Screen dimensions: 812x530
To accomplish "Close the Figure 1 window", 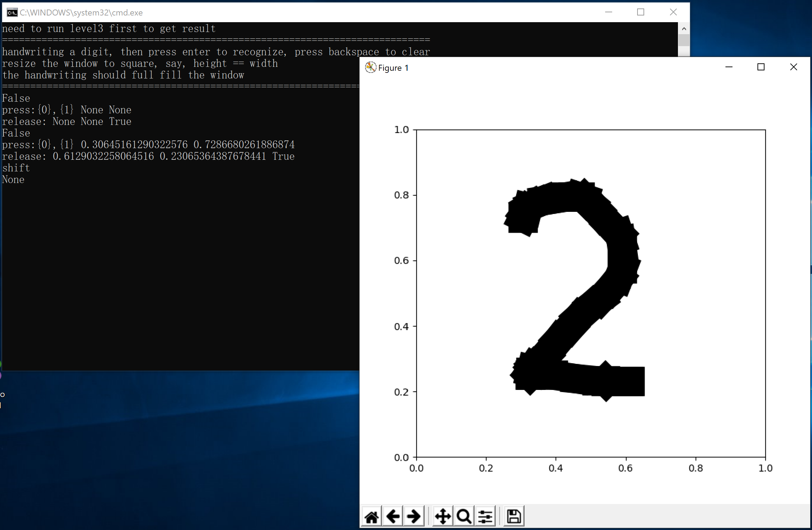I will (x=793, y=67).
